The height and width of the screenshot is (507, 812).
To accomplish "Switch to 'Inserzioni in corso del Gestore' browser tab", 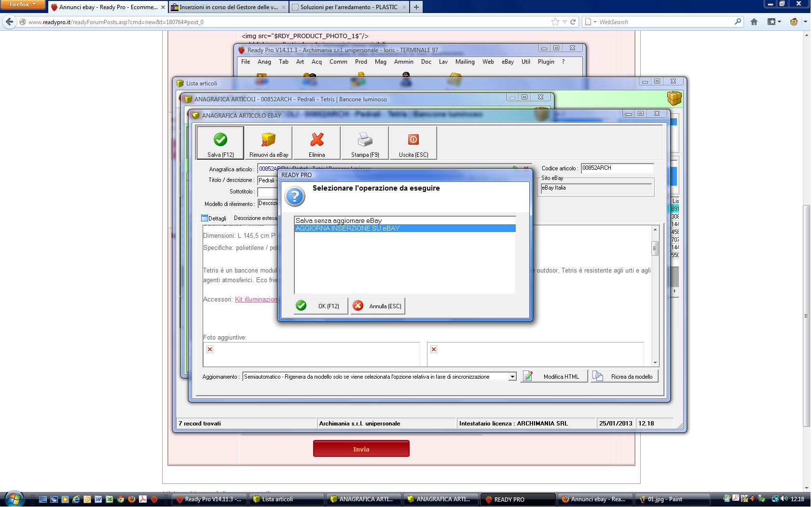I will tap(228, 7).
